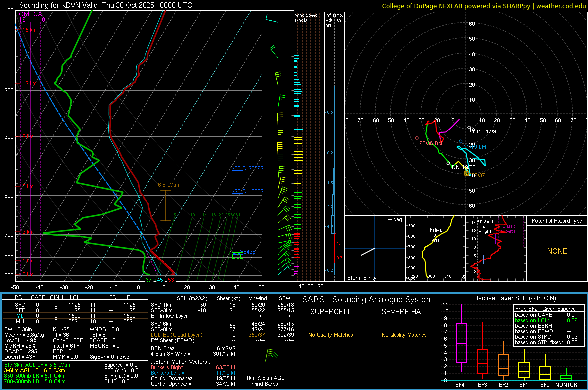Click the 3-6km AGL LR = 6.3 C/km line

click(x=34, y=370)
